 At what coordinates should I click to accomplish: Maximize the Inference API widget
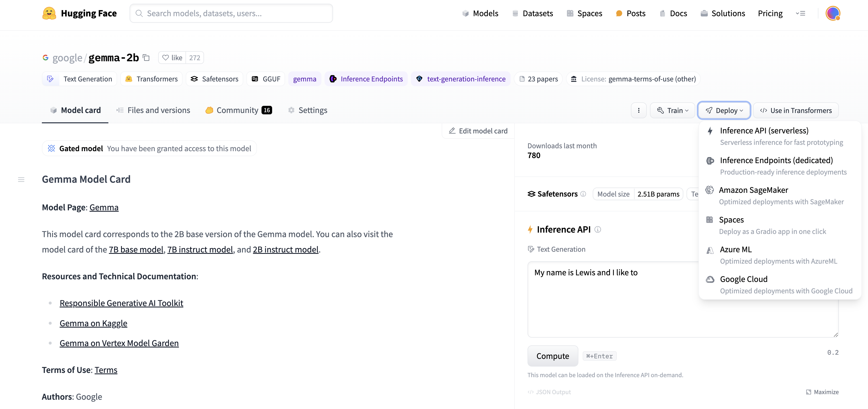click(822, 392)
